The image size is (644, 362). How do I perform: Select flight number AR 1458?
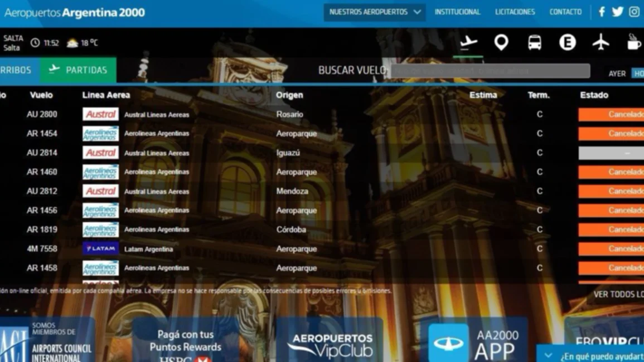point(42,268)
